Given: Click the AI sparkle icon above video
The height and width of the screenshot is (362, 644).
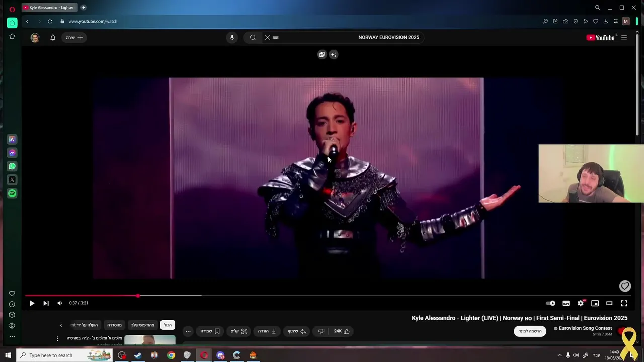Looking at the screenshot, I should point(334,54).
